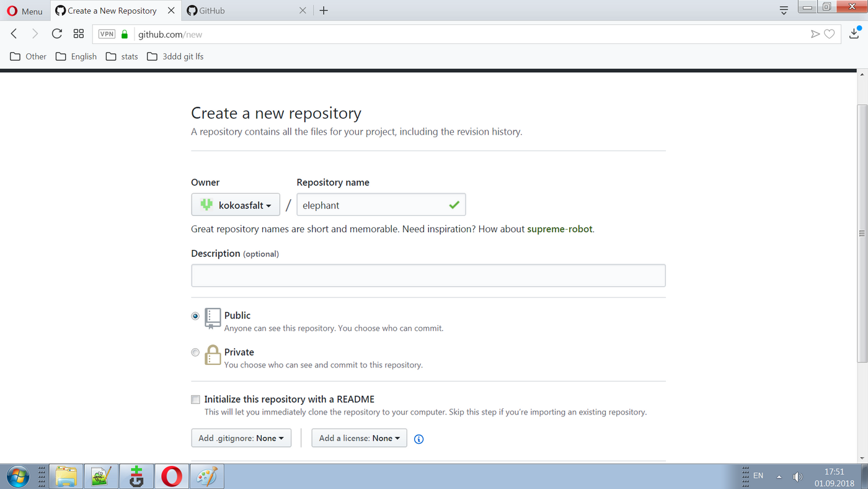This screenshot has width=868, height=489.
Task: Open the notepad editor taskbar icon
Action: [101, 477]
